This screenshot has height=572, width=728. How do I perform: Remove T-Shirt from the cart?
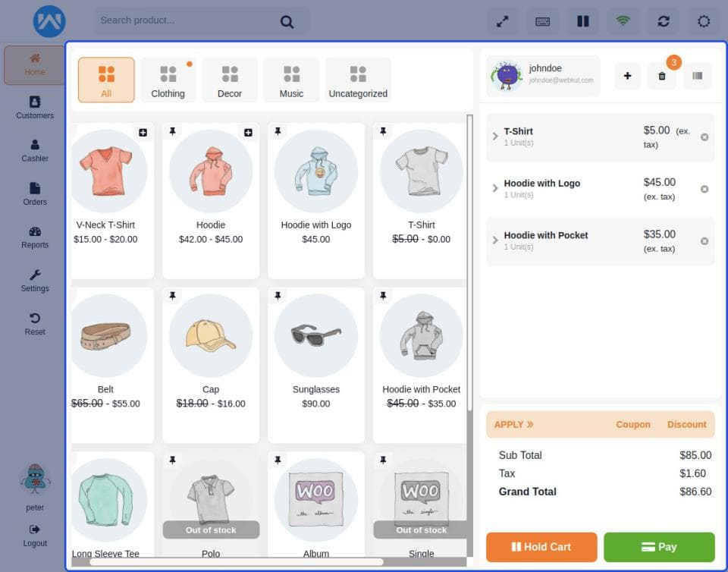click(704, 137)
